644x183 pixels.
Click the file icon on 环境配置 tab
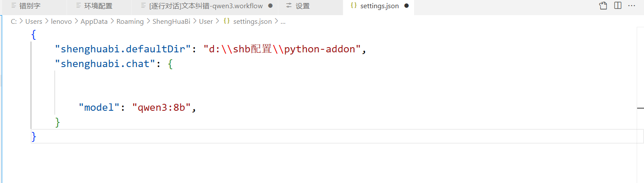(x=78, y=6)
